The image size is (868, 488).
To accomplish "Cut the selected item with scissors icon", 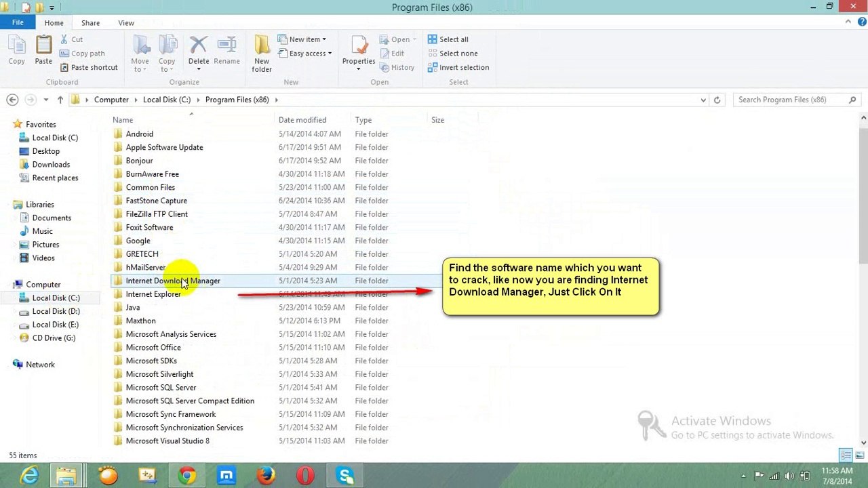I will (64, 39).
